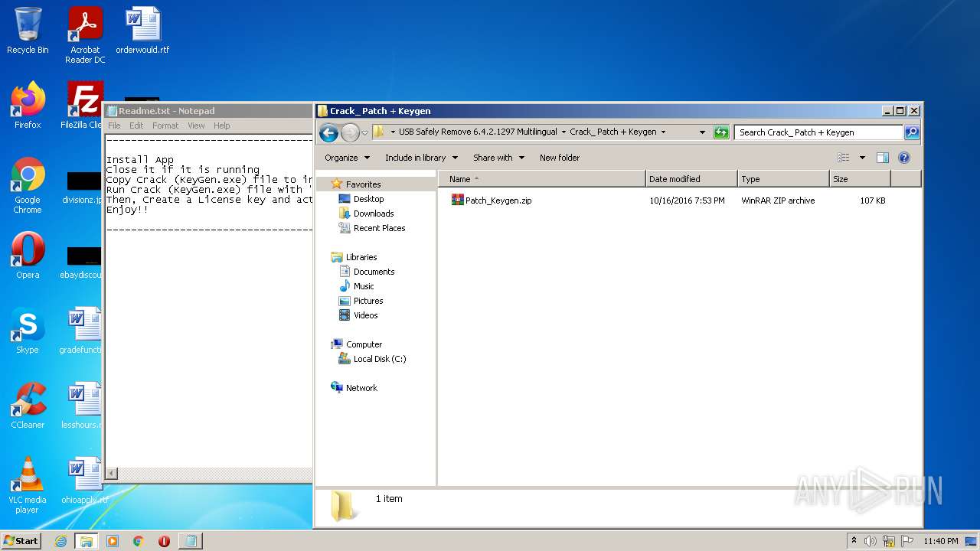Viewport: 980px width, 551px height.
Task: Open Notepad Edit menu
Action: click(136, 126)
